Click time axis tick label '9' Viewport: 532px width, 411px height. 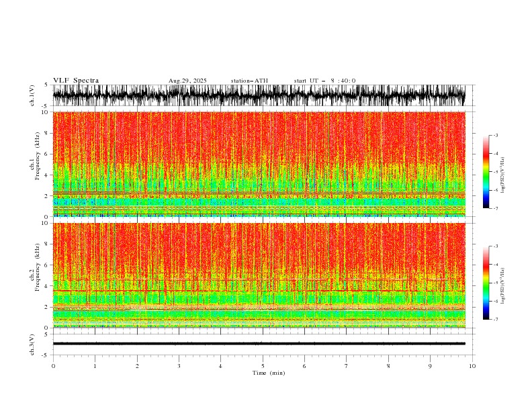pyautogui.click(x=430, y=366)
